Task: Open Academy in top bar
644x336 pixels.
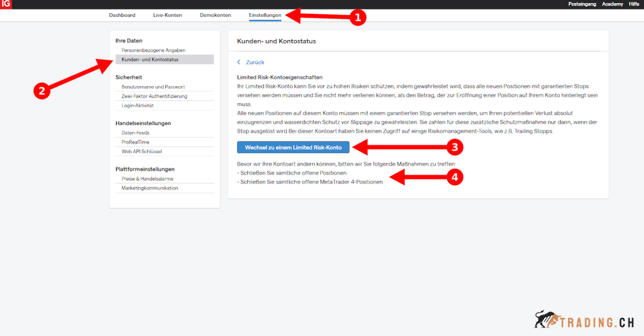Action: [613, 4]
